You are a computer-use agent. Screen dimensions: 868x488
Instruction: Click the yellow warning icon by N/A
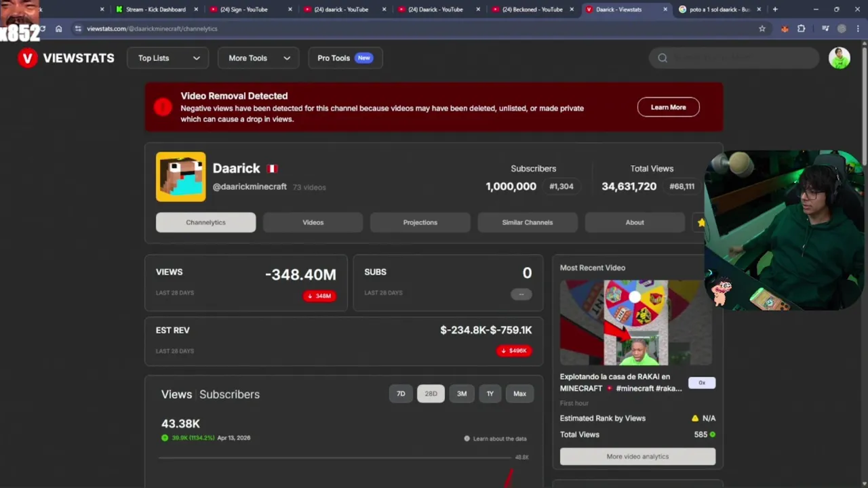tap(694, 418)
